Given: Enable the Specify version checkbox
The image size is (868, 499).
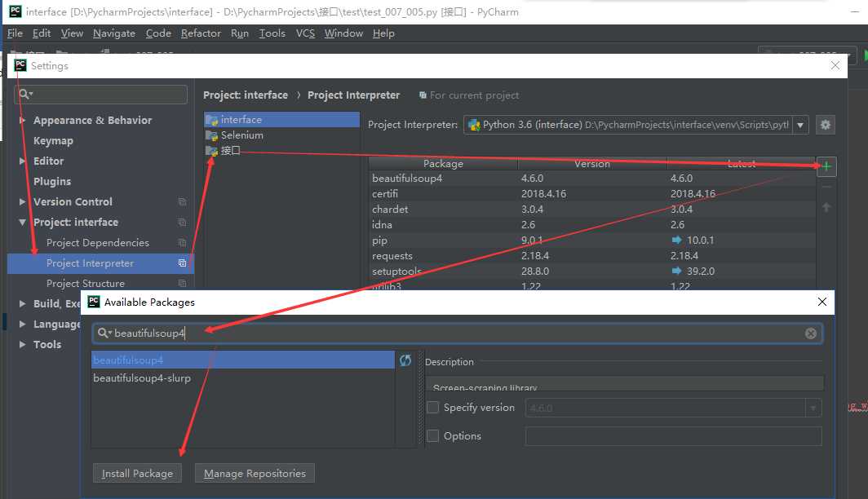Looking at the screenshot, I should click(433, 407).
